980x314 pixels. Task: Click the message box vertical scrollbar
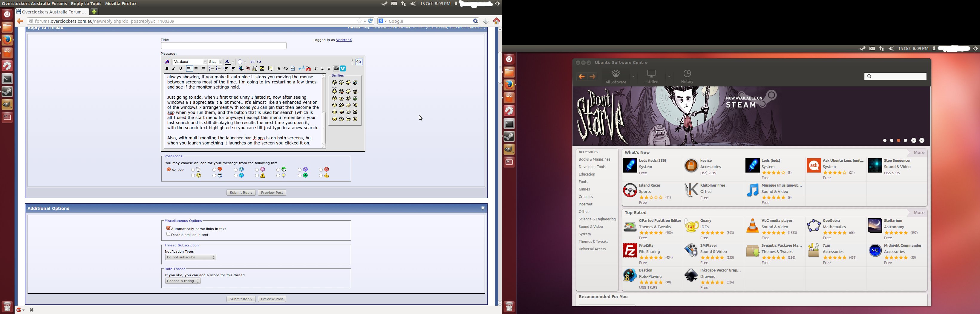pyautogui.click(x=324, y=111)
